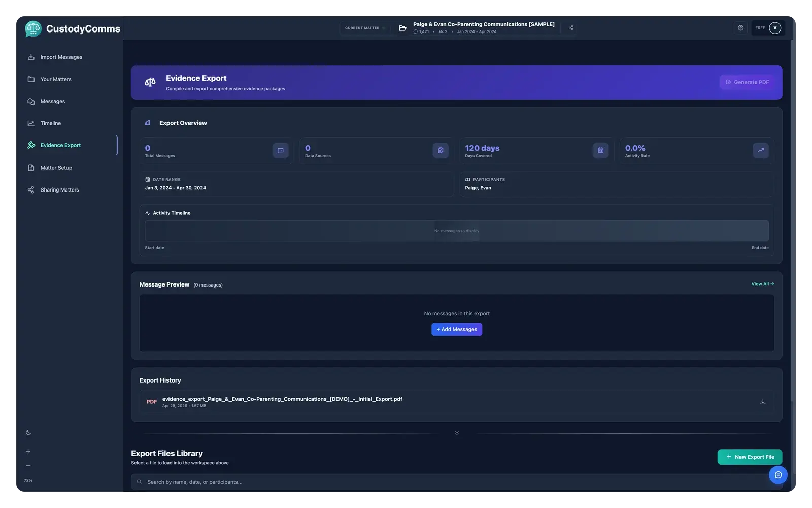The width and height of the screenshot is (812, 508).
Task: Click the Generate PDF button
Action: click(x=747, y=82)
